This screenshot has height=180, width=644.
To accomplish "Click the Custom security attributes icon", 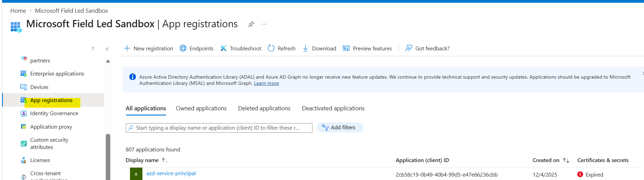I will (24, 143).
